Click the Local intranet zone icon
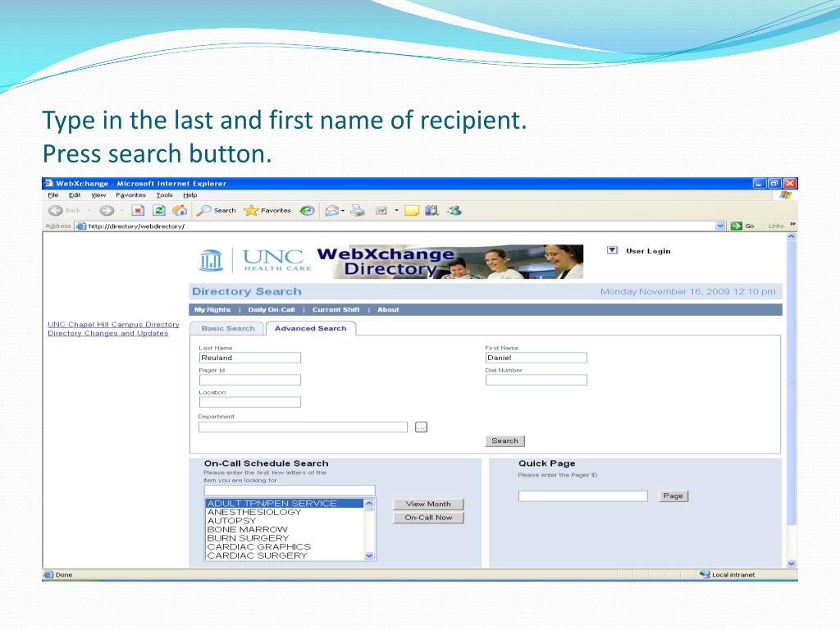 pyautogui.click(x=705, y=574)
